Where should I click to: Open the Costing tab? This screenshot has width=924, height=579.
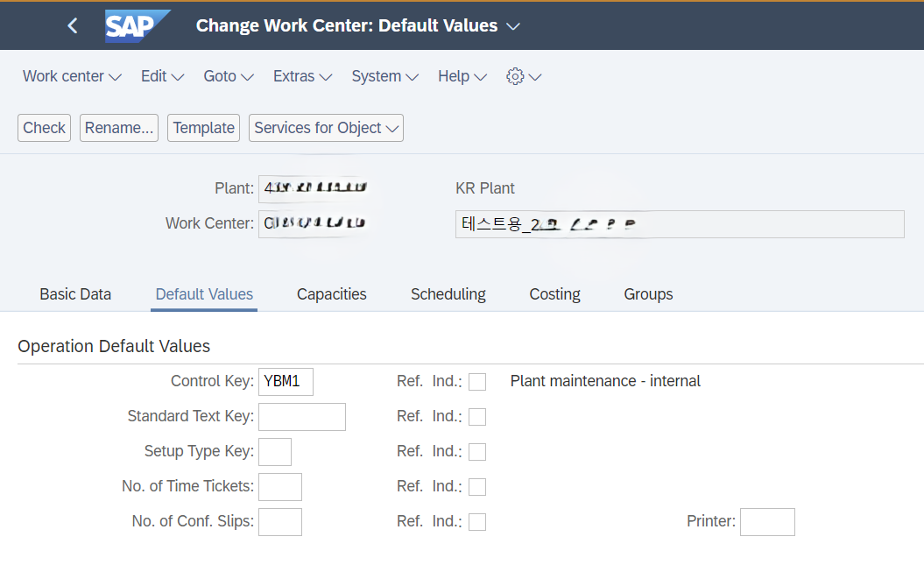[x=554, y=294]
